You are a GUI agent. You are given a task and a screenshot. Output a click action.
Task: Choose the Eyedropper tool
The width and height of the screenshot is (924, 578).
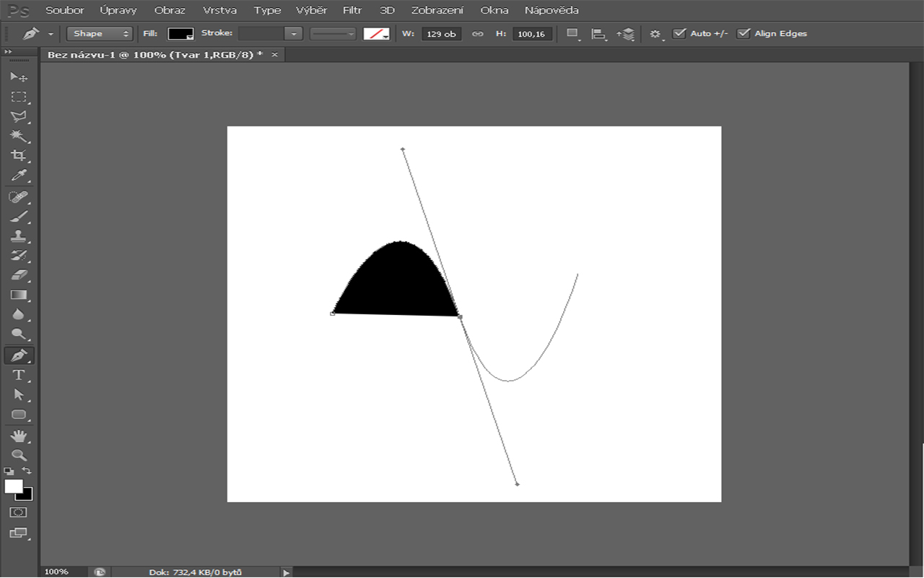19,176
